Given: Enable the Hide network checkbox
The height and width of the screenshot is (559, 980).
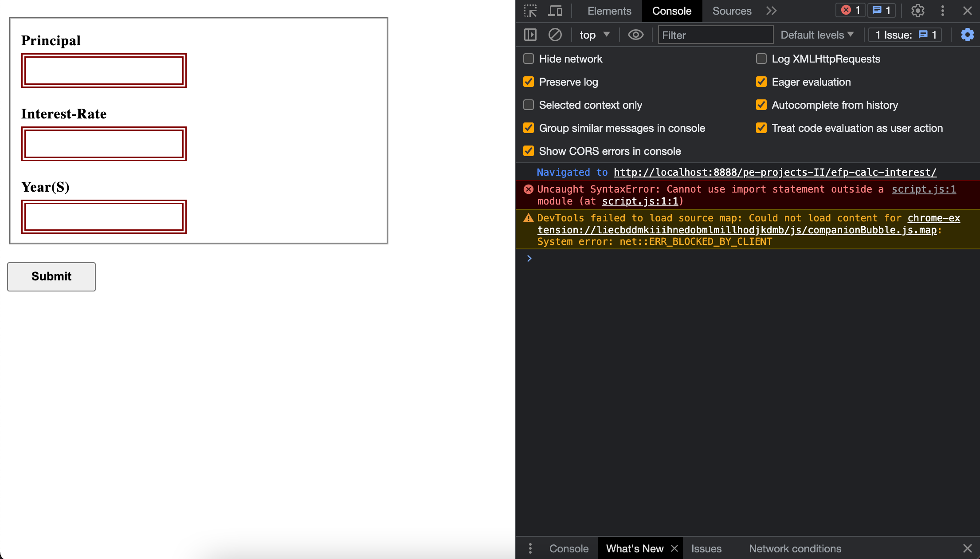Looking at the screenshot, I should click(x=529, y=59).
